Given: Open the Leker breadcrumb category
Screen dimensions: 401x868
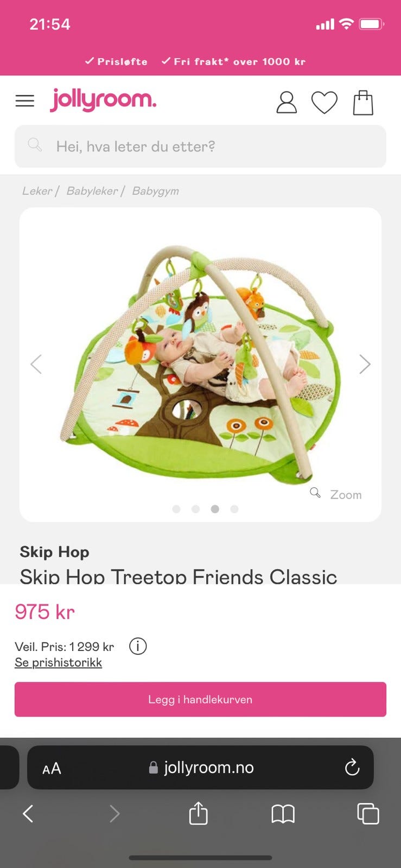Looking at the screenshot, I should (x=37, y=191).
